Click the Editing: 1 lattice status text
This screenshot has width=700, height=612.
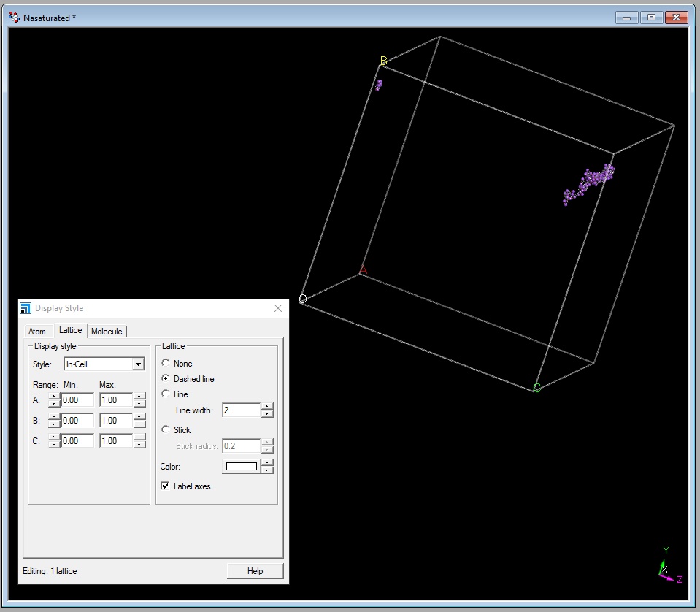(50, 571)
